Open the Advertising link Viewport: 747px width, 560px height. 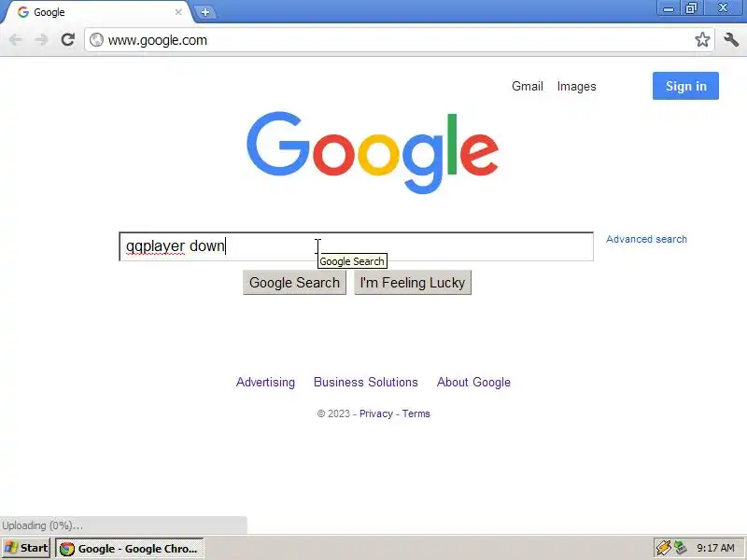[x=265, y=383]
